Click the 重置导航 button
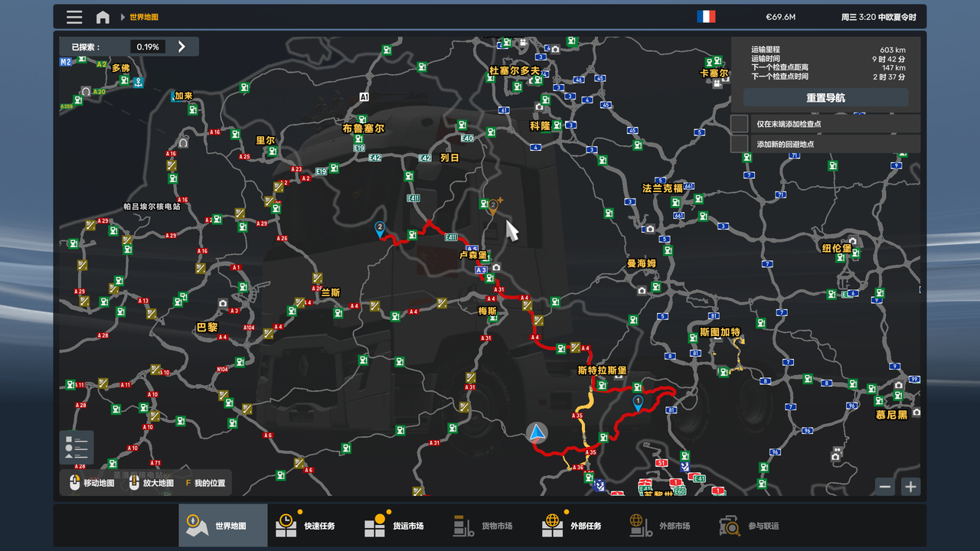980x551 pixels. (x=825, y=98)
